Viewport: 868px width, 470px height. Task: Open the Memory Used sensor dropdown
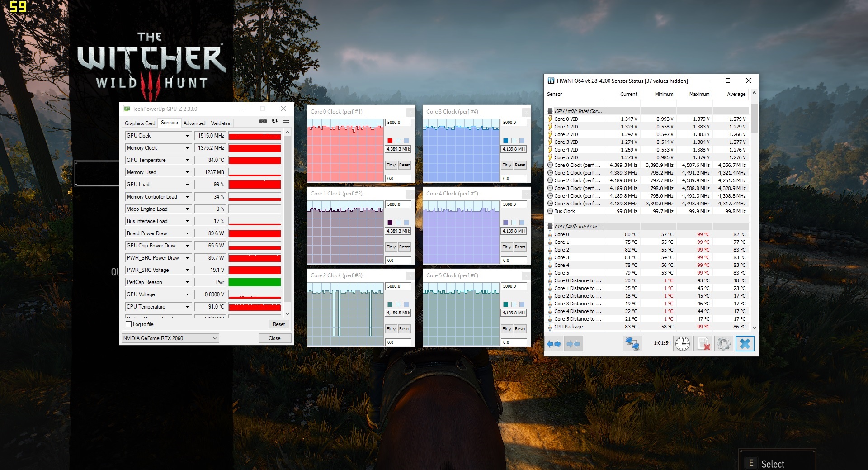187,172
